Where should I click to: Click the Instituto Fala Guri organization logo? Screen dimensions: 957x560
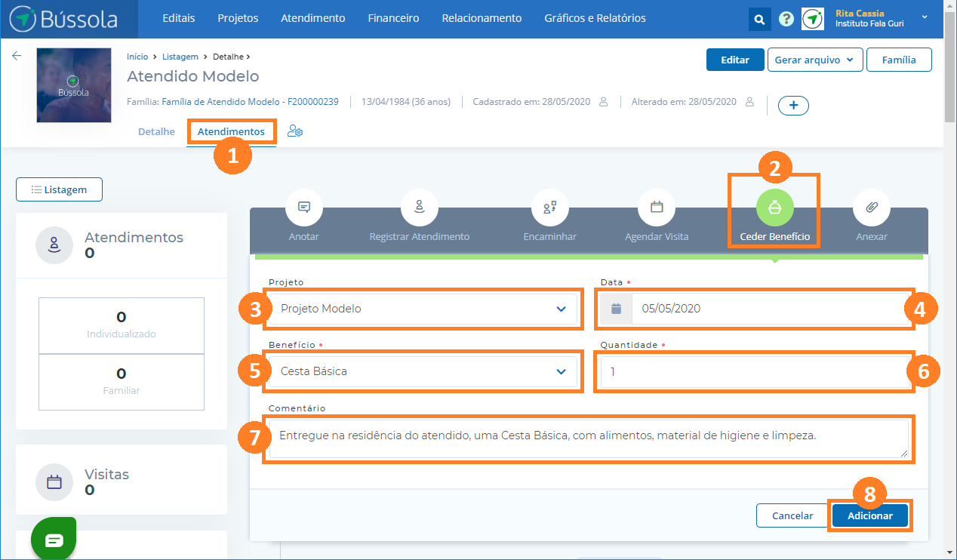pos(813,19)
